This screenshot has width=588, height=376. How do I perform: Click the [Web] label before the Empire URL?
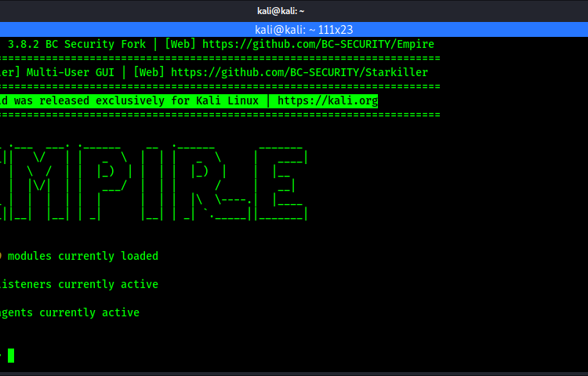[x=180, y=44]
